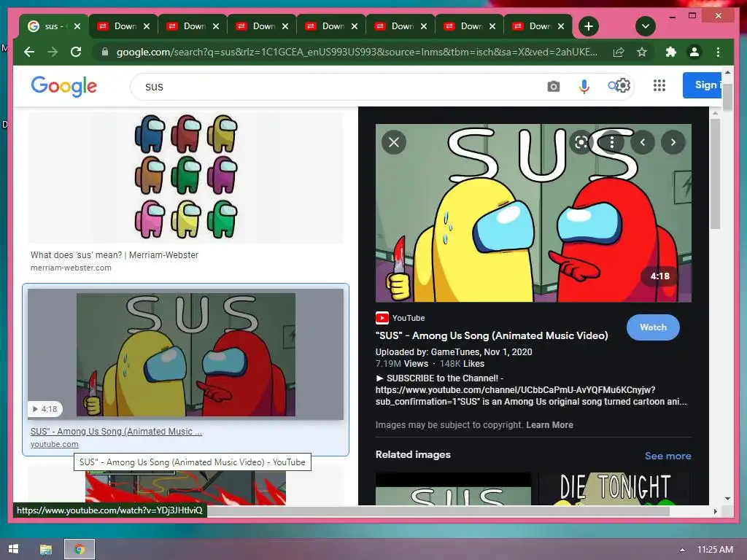Search by image with camera icon
The width and height of the screenshot is (747, 560).
[553, 86]
